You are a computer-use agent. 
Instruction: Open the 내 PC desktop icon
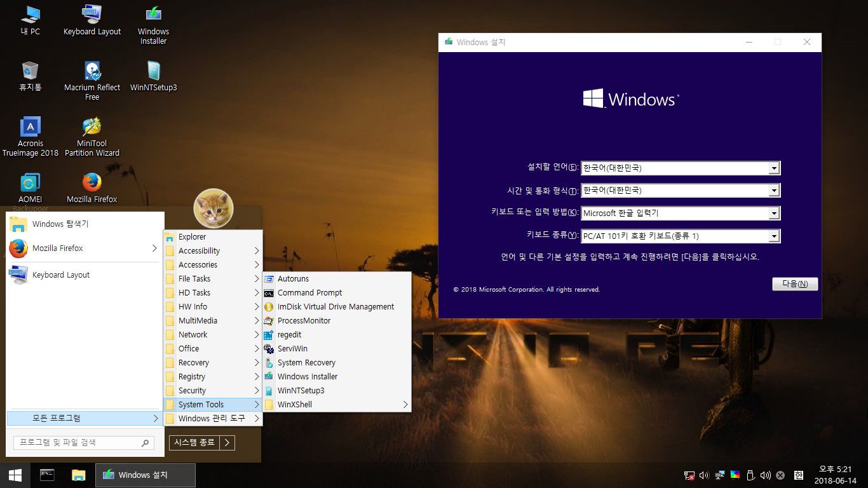(x=30, y=20)
